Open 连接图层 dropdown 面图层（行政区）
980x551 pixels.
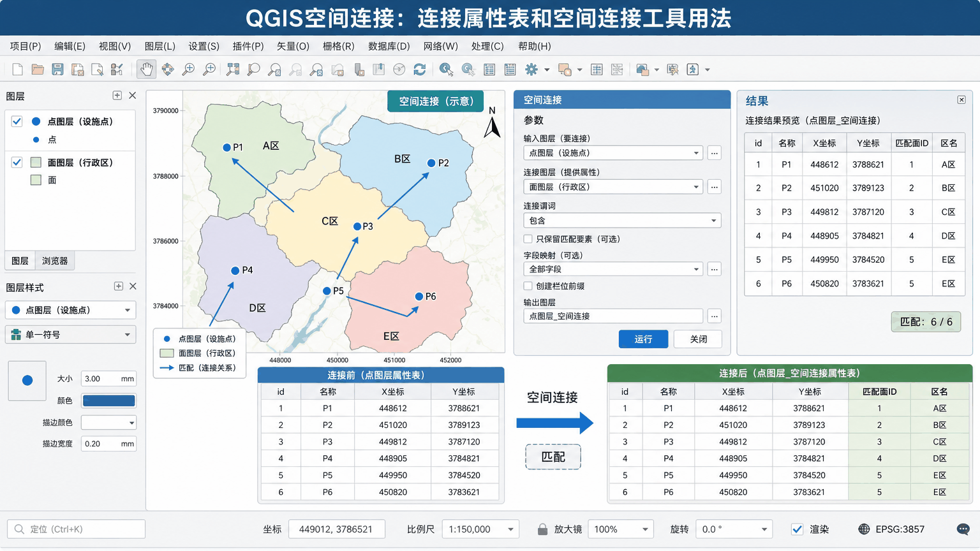click(x=613, y=187)
